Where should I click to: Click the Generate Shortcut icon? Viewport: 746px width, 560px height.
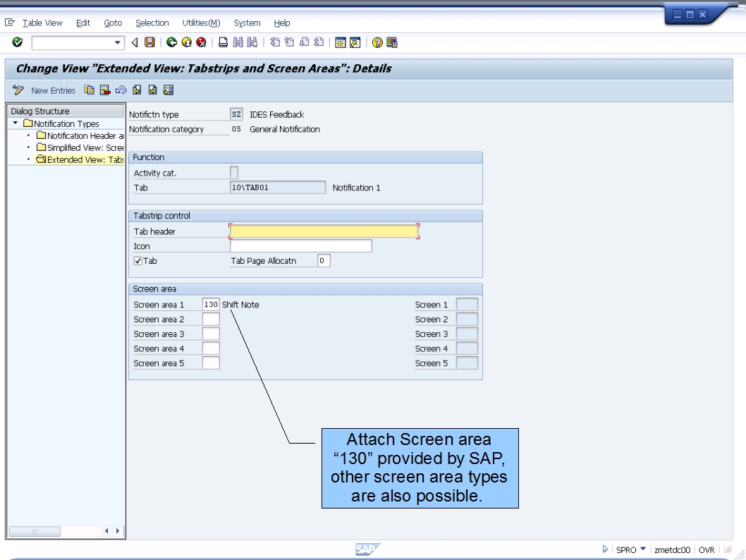tap(355, 43)
